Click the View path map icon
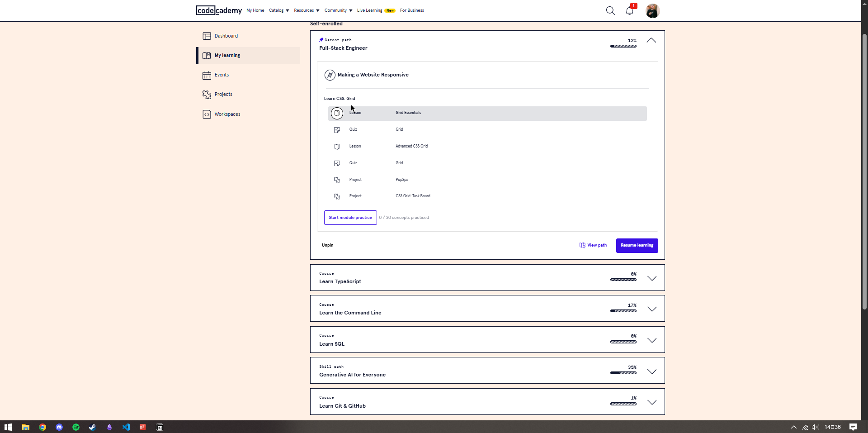 click(x=582, y=245)
